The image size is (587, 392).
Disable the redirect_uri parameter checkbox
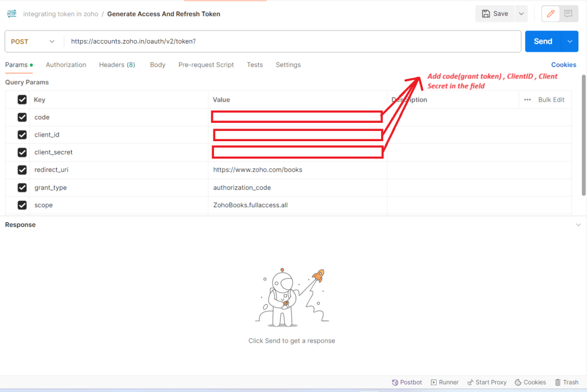coord(22,170)
